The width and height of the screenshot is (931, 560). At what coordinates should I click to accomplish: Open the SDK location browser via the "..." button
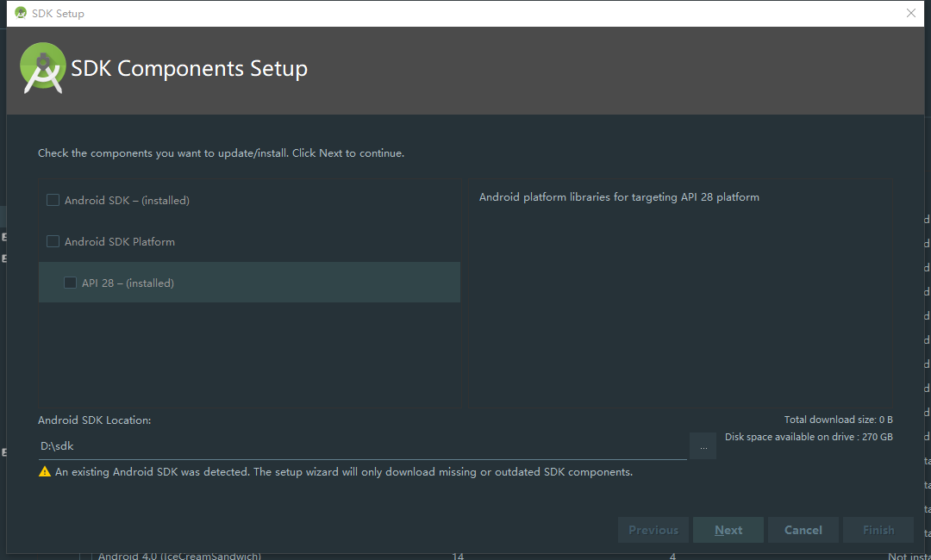tap(703, 445)
